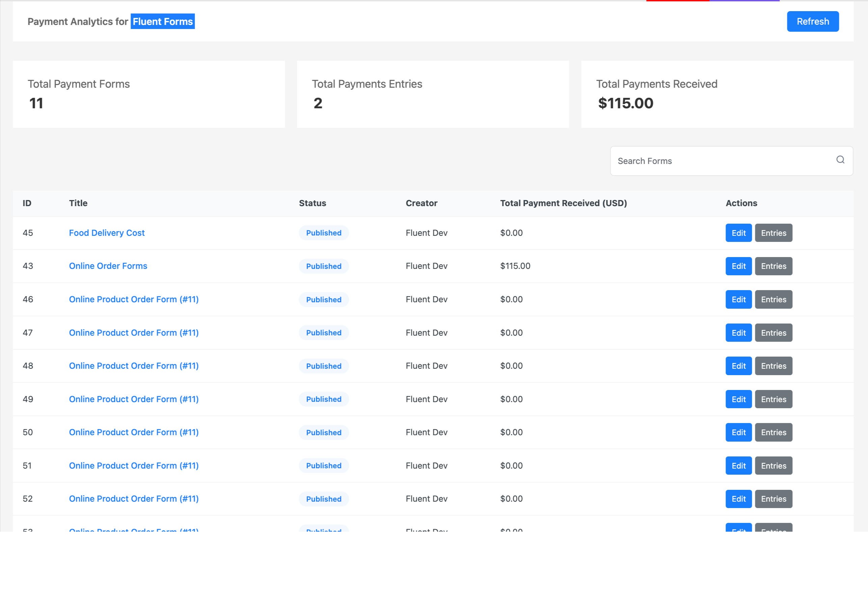The height and width of the screenshot is (615, 868).
Task: Click Entries in row ID 51
Action: pyautogui.click(x=773, y=466)
